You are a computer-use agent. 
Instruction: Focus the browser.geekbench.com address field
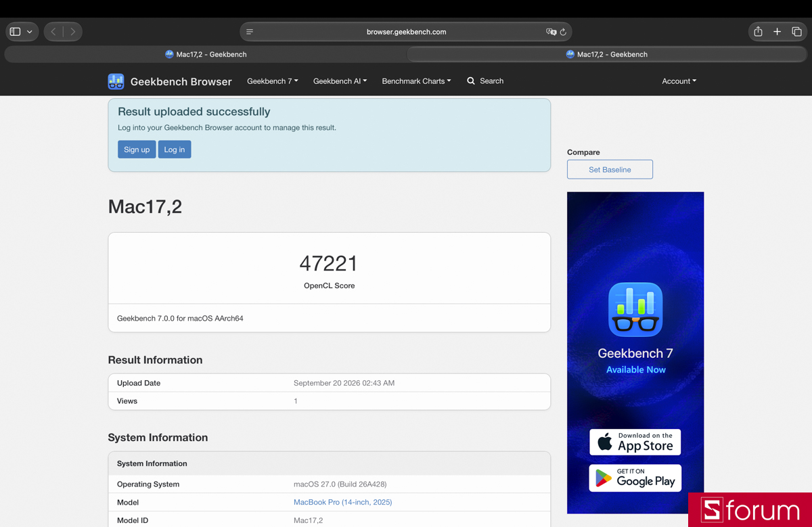tap(406, 32)
